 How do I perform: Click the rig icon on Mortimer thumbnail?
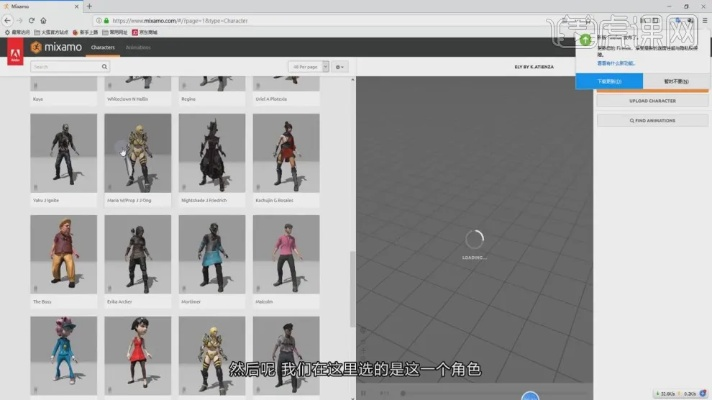(184, 288)
